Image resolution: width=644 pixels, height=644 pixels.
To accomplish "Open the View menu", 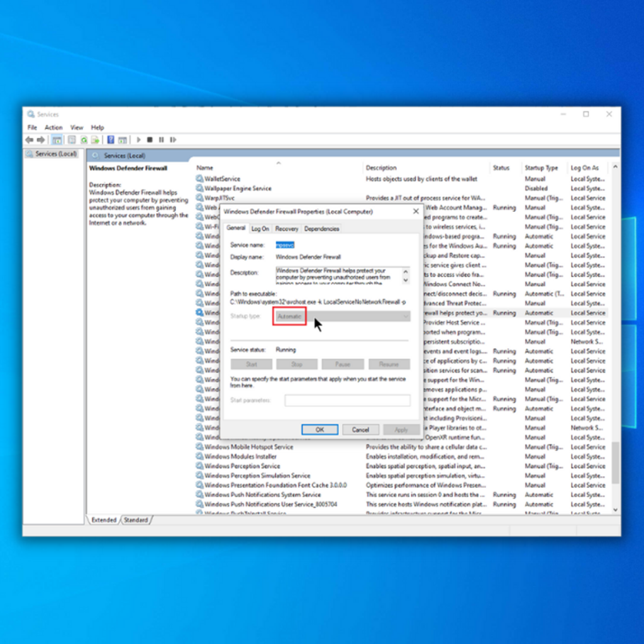I will (x=76, y=127).
